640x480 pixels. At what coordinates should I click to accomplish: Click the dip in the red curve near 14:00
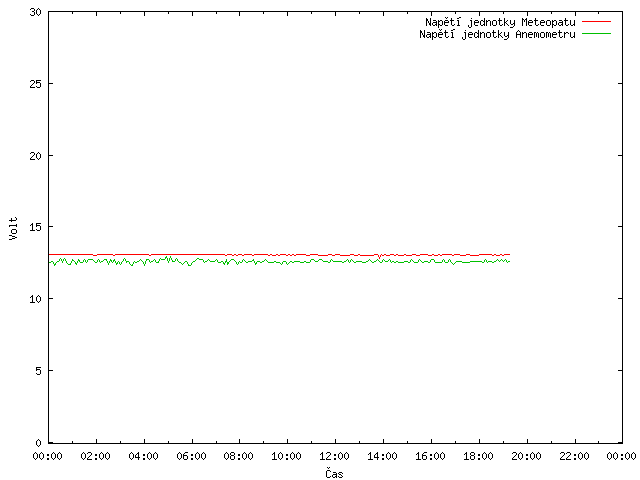[380, 257]
